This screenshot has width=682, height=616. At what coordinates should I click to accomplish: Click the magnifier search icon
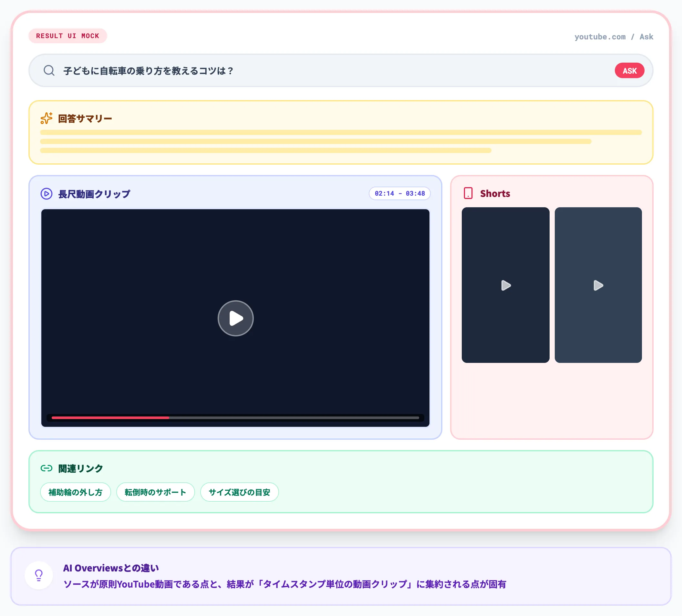[x=49, y=70]
